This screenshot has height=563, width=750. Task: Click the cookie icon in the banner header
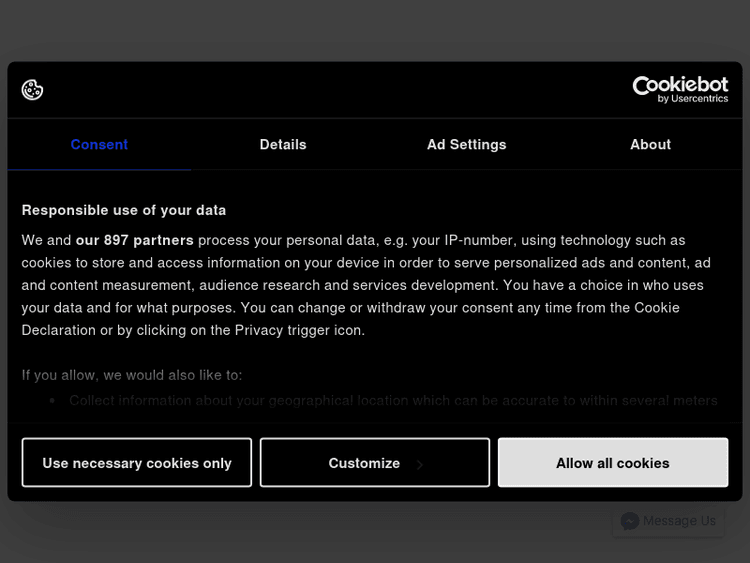point(32,90)
